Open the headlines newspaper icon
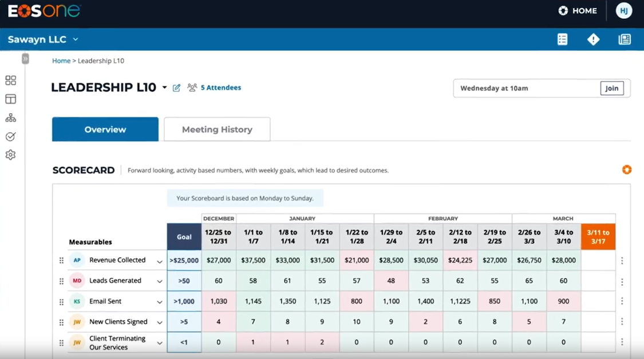This screenshot has width=644, height=359. (625, 39)
